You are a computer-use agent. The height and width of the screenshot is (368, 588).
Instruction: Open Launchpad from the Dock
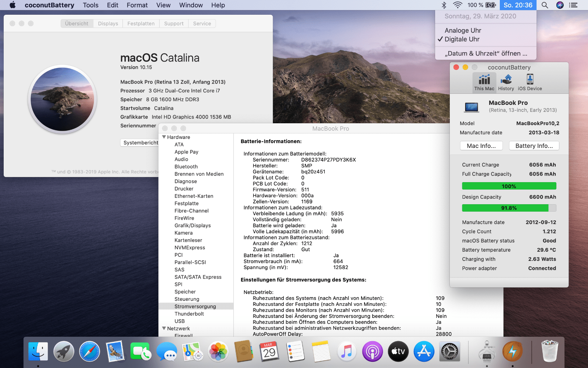pos(64,351)
